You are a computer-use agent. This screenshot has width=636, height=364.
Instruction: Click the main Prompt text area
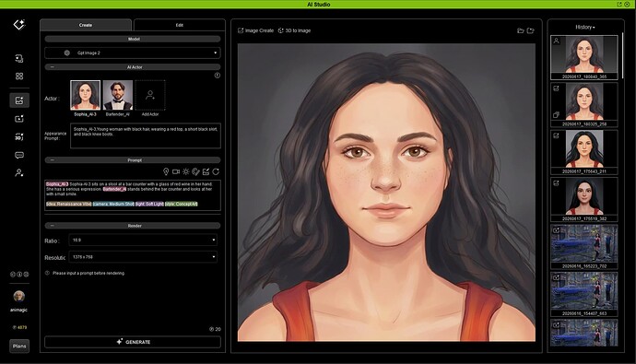133,195
